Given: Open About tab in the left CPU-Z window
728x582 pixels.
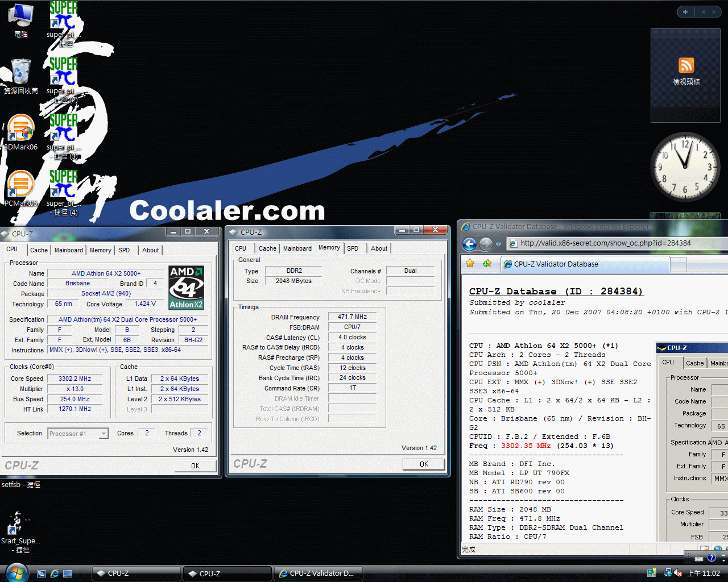Looking at the screenshot, I should (x=151, y=250).
